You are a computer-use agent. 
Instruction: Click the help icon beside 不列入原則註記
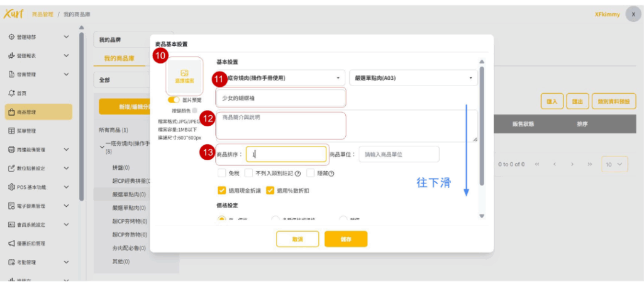point(297,173)
